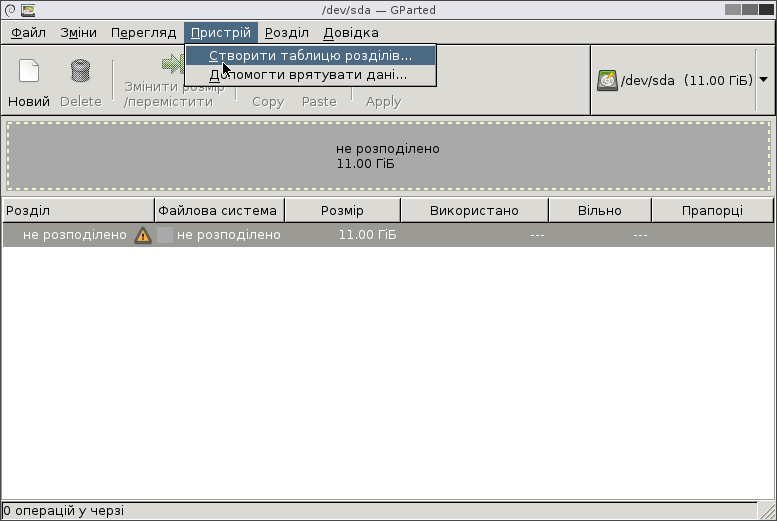777x521 pixels.
Task: Click the Resize/Move green arrow icon
Action: [172, 63]
